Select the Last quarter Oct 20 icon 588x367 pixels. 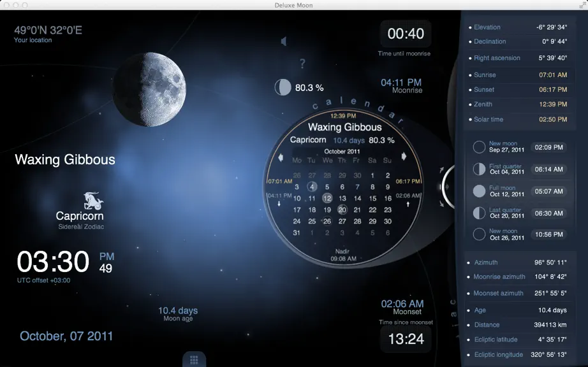coord(479,213)
